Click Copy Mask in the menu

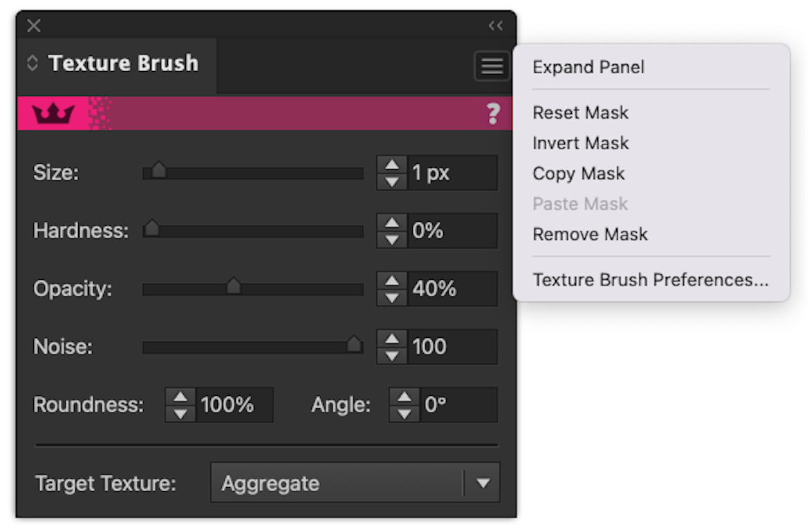tap(578, 173)
